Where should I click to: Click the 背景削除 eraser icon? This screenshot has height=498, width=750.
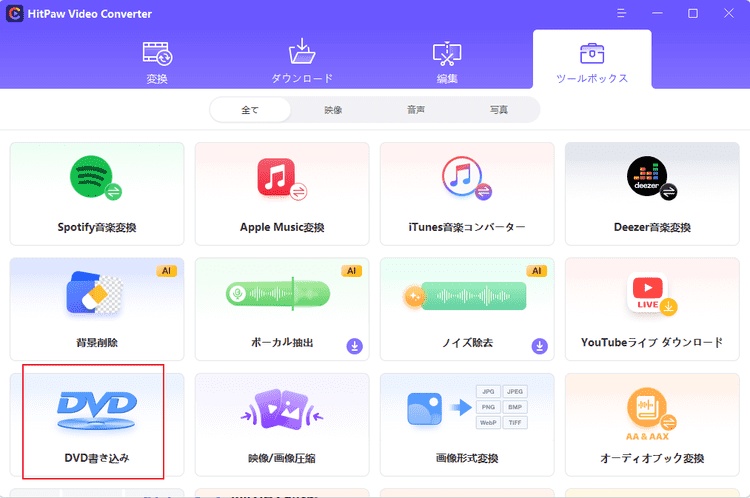[94, 293]
